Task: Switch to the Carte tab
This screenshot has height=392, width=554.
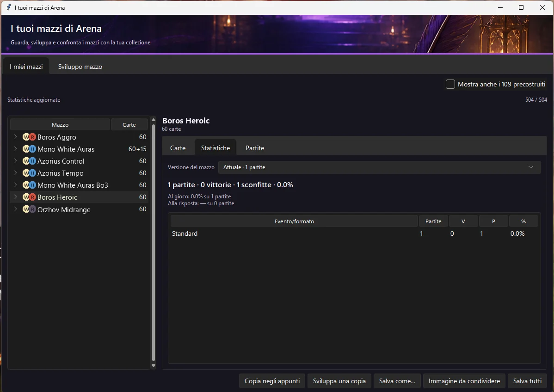Action: [178, 148]
